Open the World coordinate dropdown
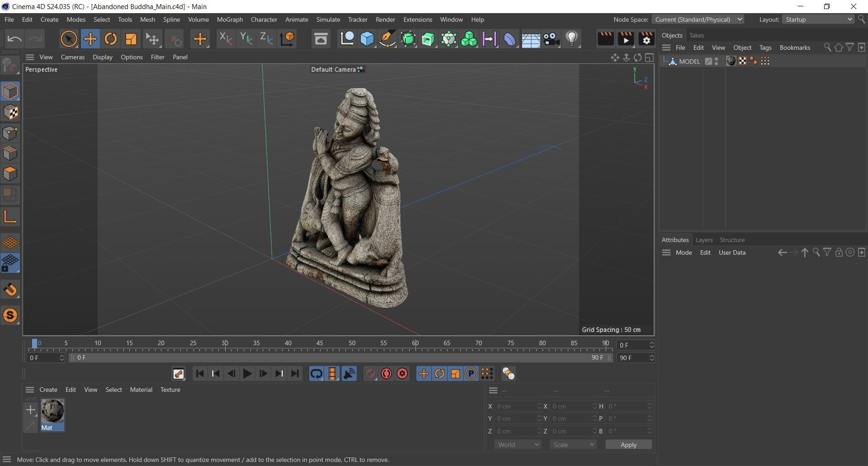The height and width of the screenshot is (466, 868). point(518,445)
